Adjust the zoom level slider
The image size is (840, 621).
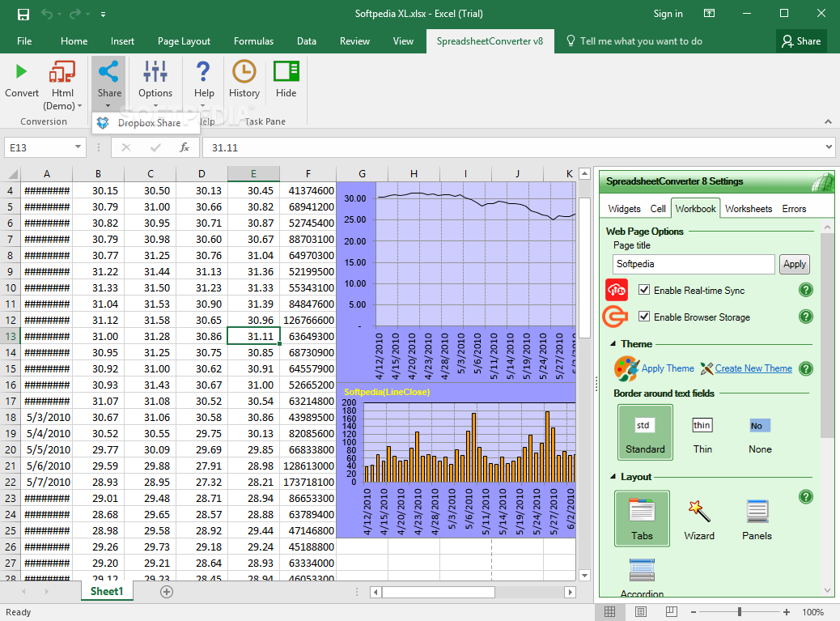click(x=739, y=612)
